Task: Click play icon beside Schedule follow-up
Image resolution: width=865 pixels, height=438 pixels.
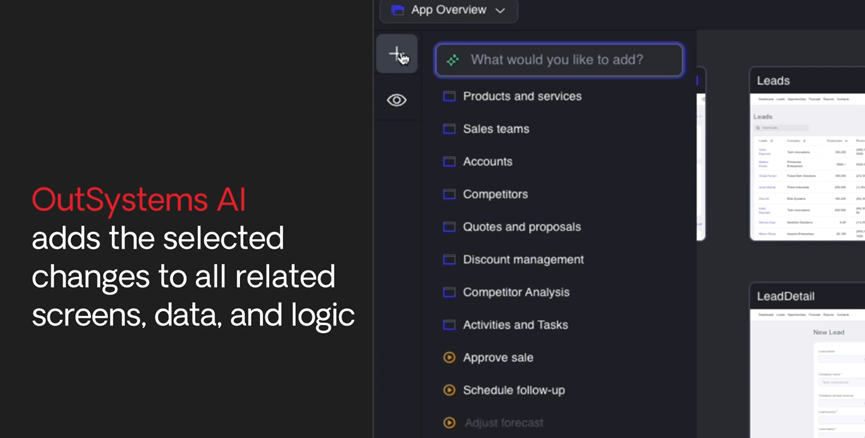Action: pos(449,390)
